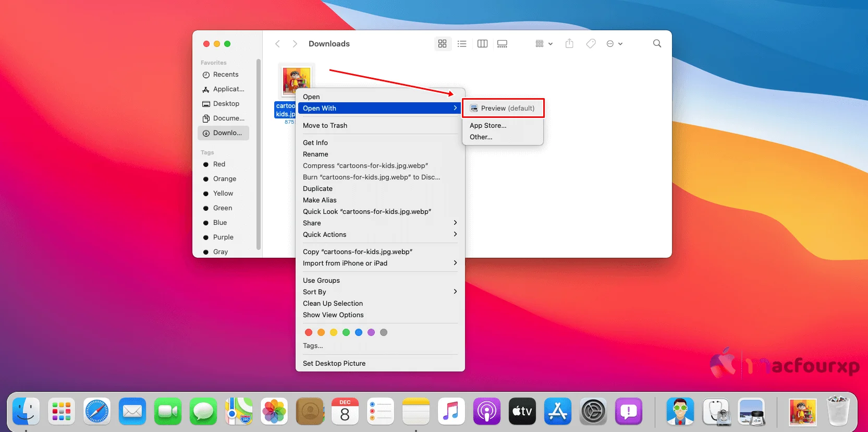Viewport: 868px width, 432px height.
Task: Open Photos from the Dock
Action: [274, 412]
